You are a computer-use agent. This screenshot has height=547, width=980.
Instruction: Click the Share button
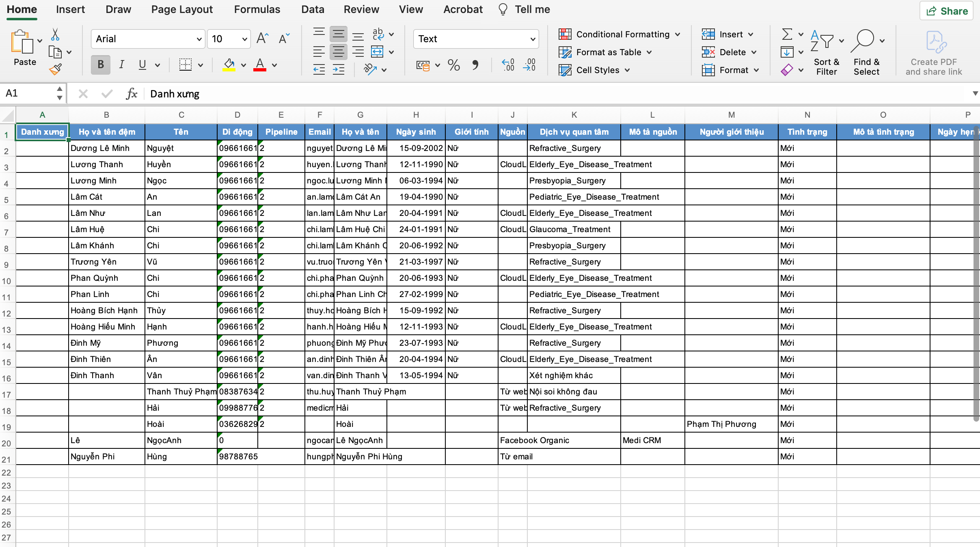(946, 11)
